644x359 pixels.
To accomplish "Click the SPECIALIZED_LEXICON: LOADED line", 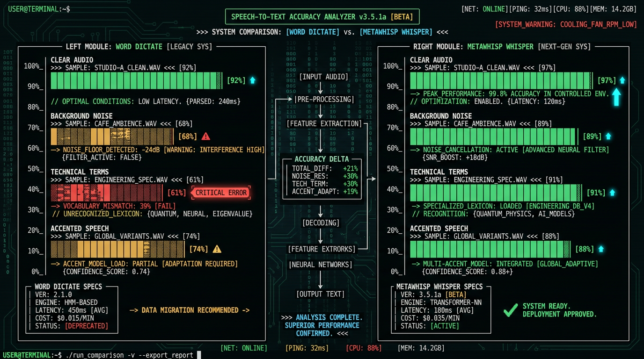I will point(503,206).
